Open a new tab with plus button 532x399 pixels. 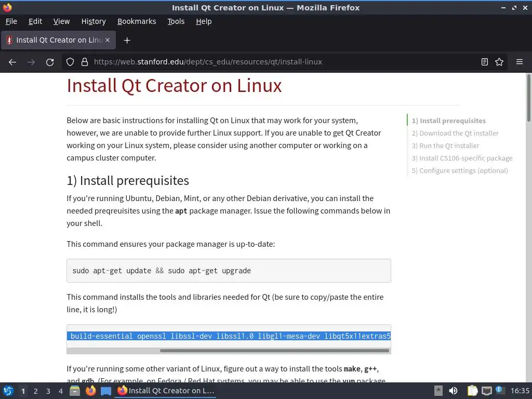[x=127, y=41]
